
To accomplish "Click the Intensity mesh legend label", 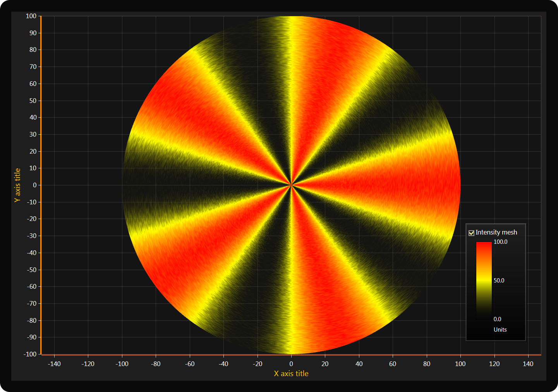I will coord(496,232).
